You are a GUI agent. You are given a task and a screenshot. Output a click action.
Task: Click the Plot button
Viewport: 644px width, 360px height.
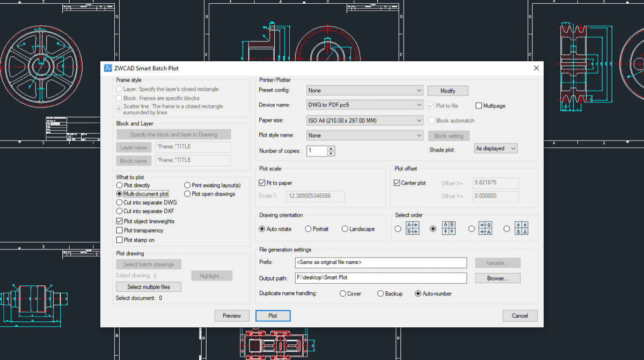273,316
